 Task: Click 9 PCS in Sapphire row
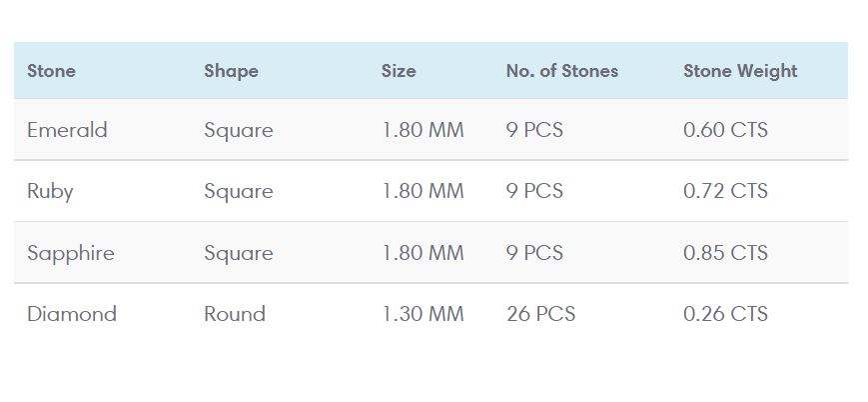(x=534, y=253)
